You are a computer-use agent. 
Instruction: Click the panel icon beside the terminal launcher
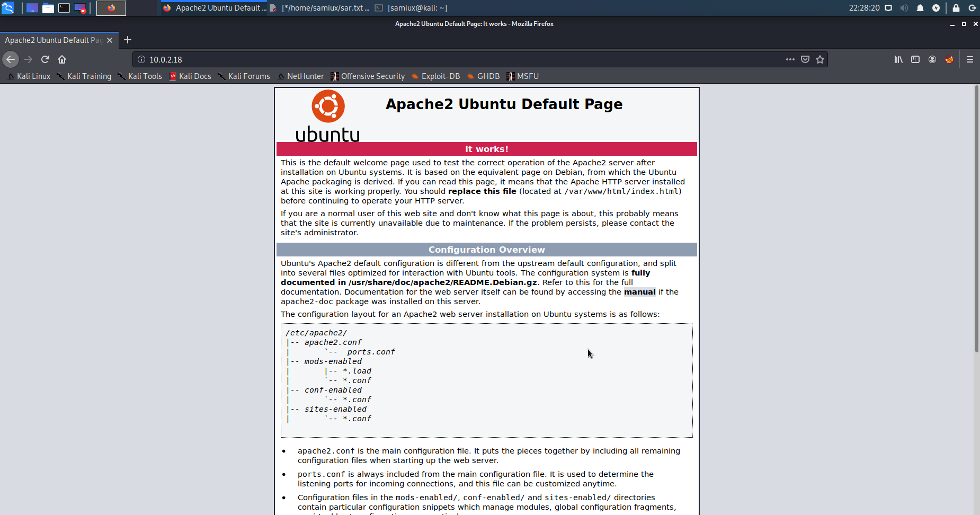[x=80, y=8]
